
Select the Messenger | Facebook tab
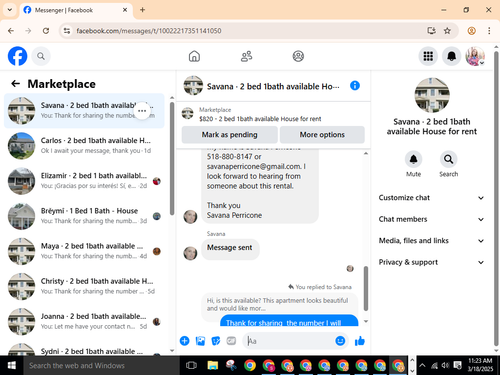pyautogui.click(x=75, y=10)
